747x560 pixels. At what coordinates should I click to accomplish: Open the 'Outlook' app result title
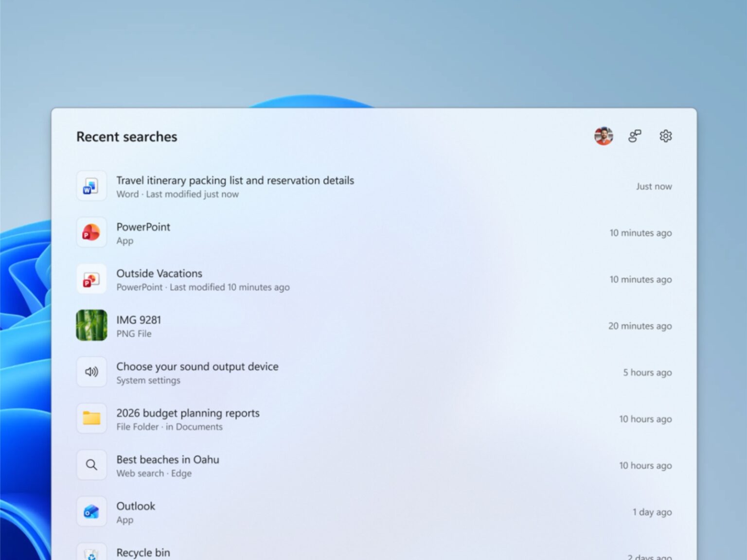pos(136,506)
